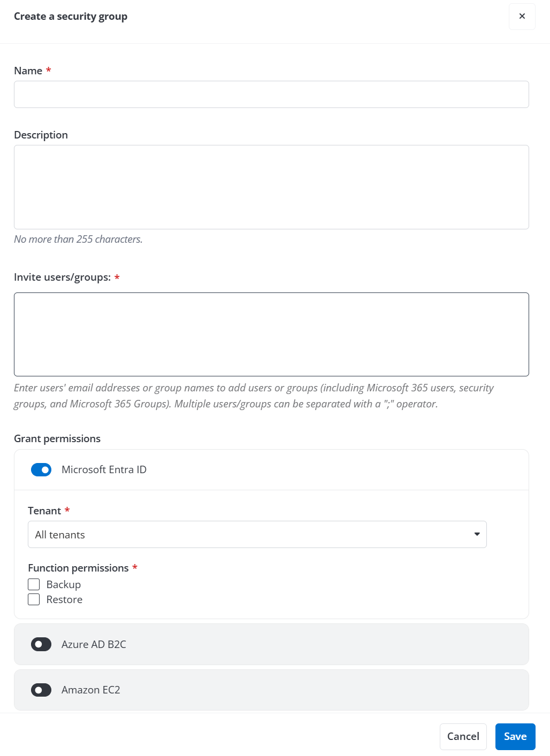
Task: Close the Create a security group dialog
Action: coord(522,16)
